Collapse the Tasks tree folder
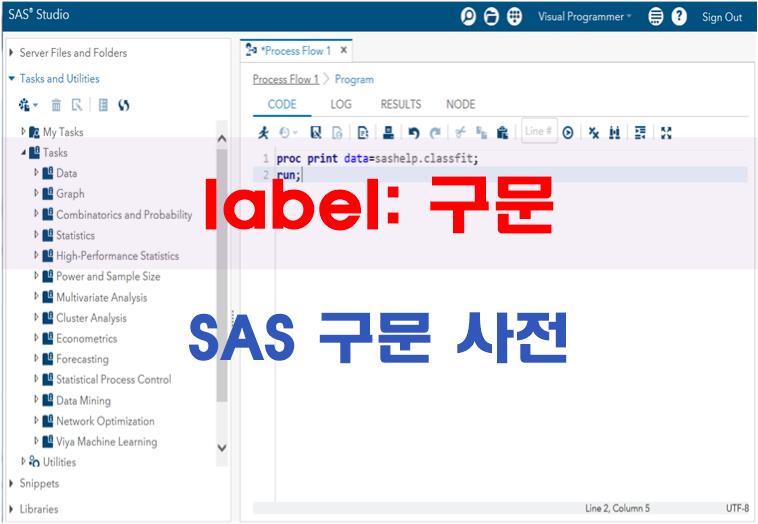This screenshot has height=524, width=758. pyautogui.click(x=24, y=152)
